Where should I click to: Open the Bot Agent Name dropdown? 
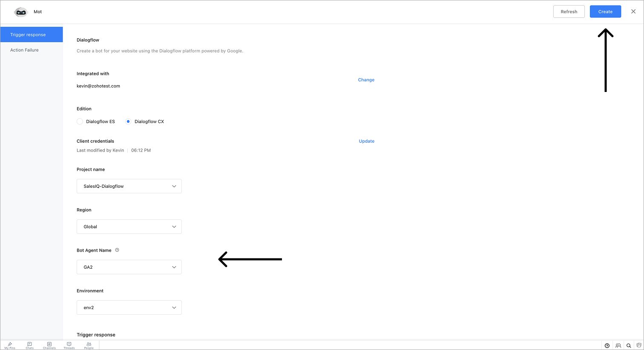129,267
